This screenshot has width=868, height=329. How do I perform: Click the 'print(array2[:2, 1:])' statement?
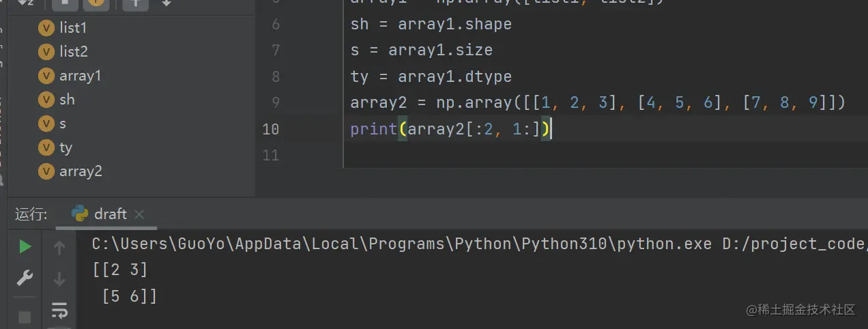[450, 129]
